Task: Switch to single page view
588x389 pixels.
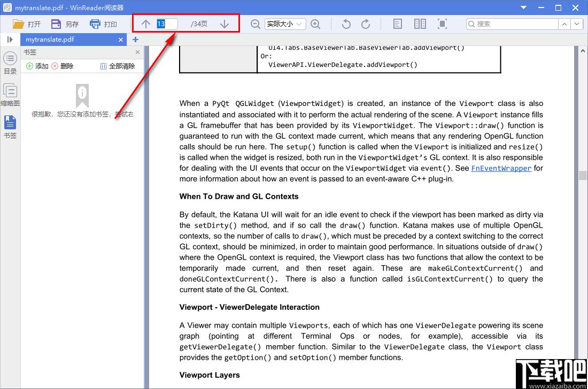Action: pyautogui.click(x=398, y=24)
